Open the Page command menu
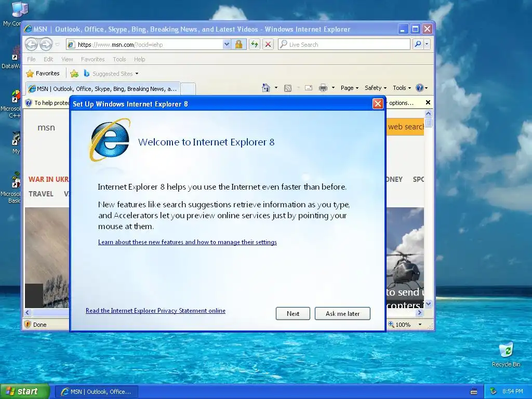This screenshot has width=532, height=399. 350,88
